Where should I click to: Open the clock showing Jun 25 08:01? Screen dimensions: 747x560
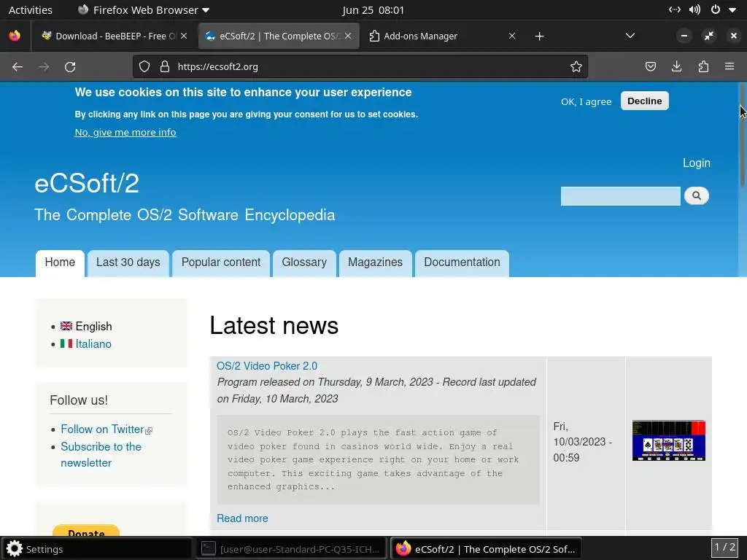(x=373, y=9)
